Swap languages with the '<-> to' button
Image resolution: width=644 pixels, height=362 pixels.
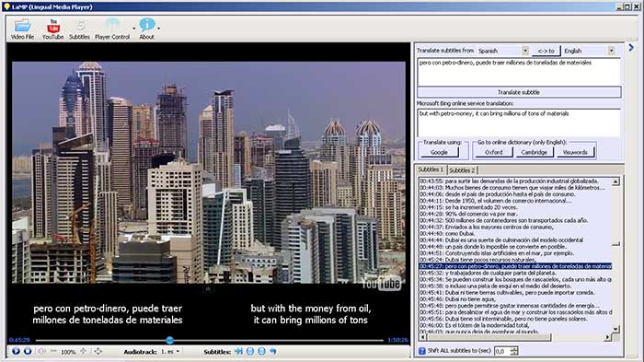[x=546, y=51]
